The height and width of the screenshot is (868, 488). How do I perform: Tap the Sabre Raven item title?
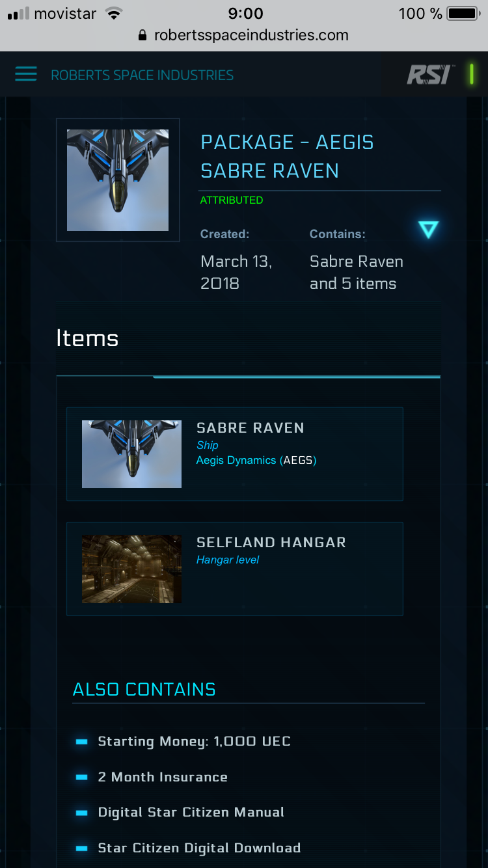click(251, 428)
